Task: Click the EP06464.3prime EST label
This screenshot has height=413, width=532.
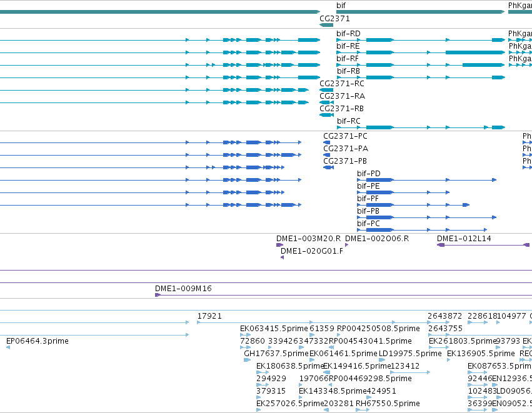Action: [38, 341]
